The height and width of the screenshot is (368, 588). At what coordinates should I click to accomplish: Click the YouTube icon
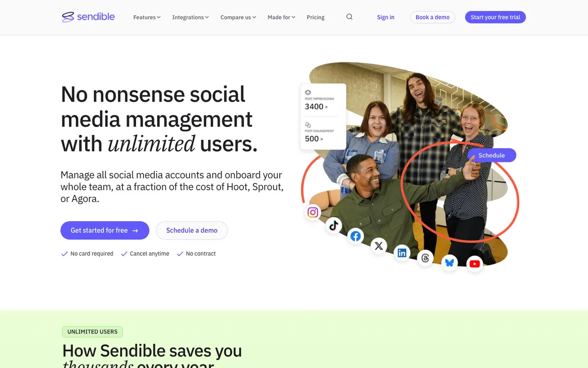pyautogui.click(x=474, y=264)
